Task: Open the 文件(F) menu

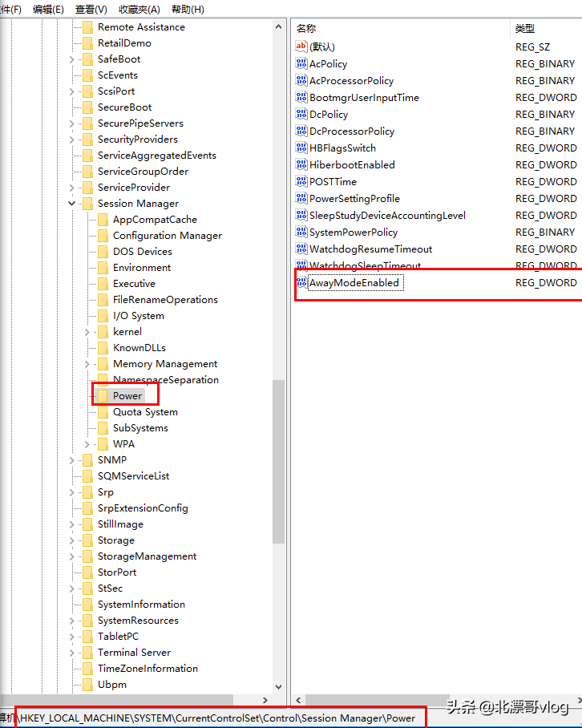Action: pos(10,10)
